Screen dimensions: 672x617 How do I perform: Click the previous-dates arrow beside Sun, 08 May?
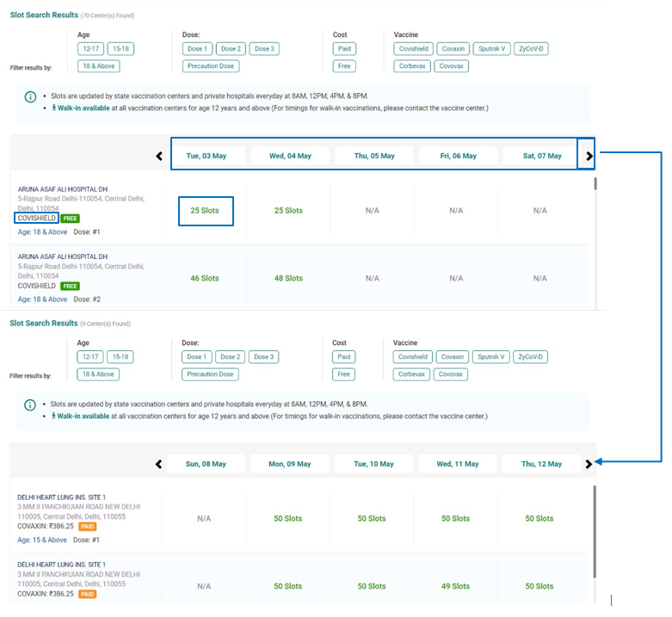point(158,464)
